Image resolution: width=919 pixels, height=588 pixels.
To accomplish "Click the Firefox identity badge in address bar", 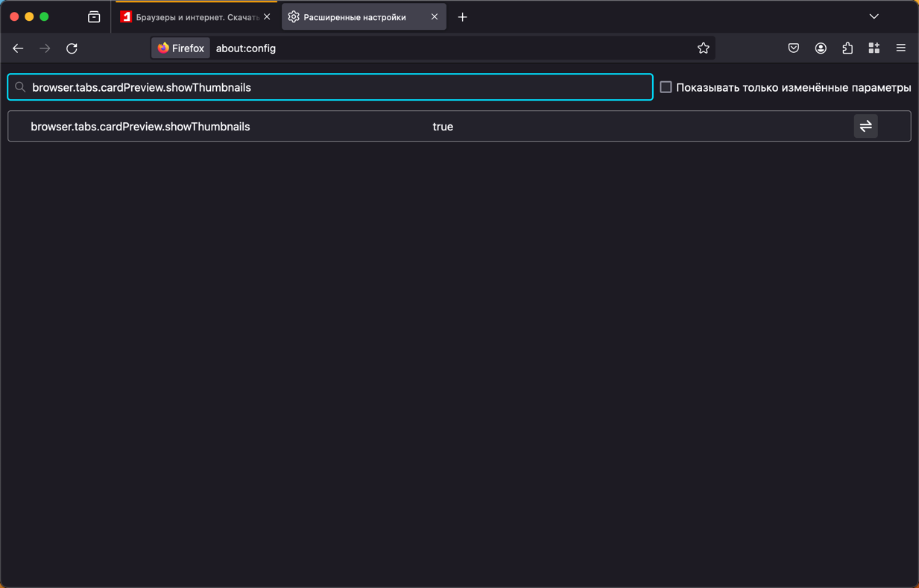I will (x=181, y=48).
